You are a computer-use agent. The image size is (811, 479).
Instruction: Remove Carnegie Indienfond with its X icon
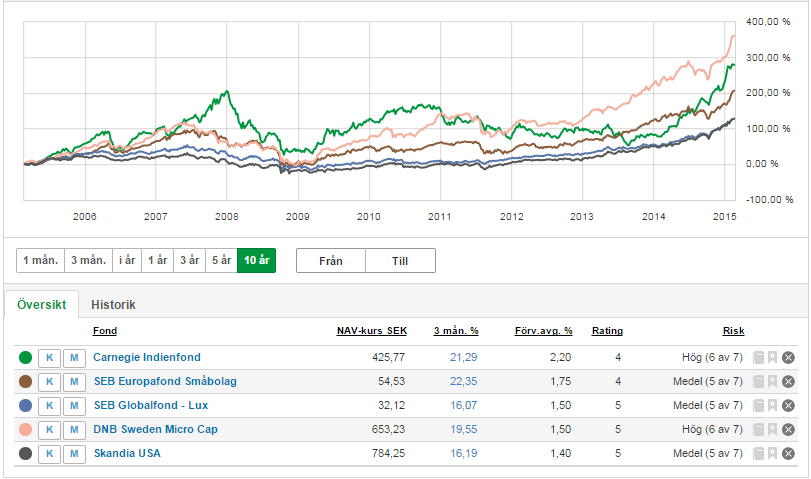coord(788,357)
